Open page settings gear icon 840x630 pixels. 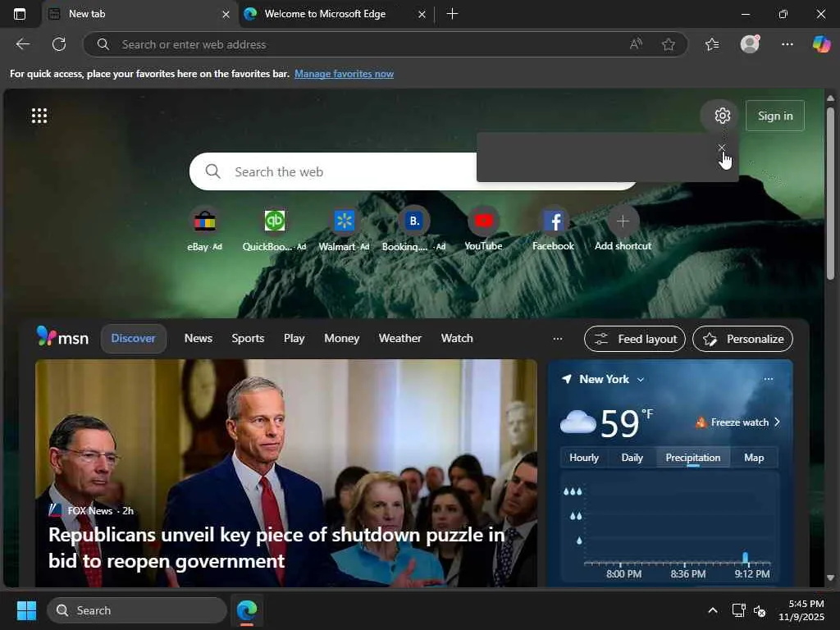click(x=722, y=116)
